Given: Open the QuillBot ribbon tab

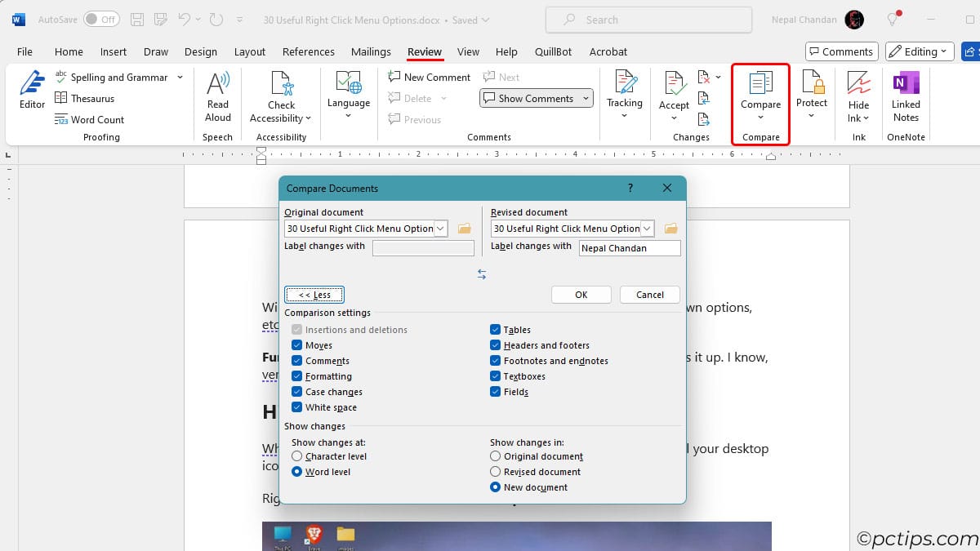Looking at the screenshot, I should (558, 51).
